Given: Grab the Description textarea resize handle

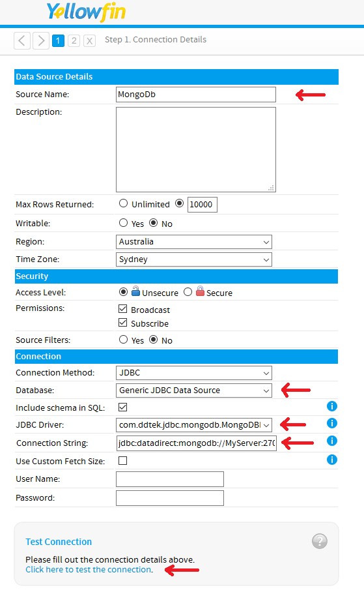Looking at the screenshot, I should pos(271,188).
